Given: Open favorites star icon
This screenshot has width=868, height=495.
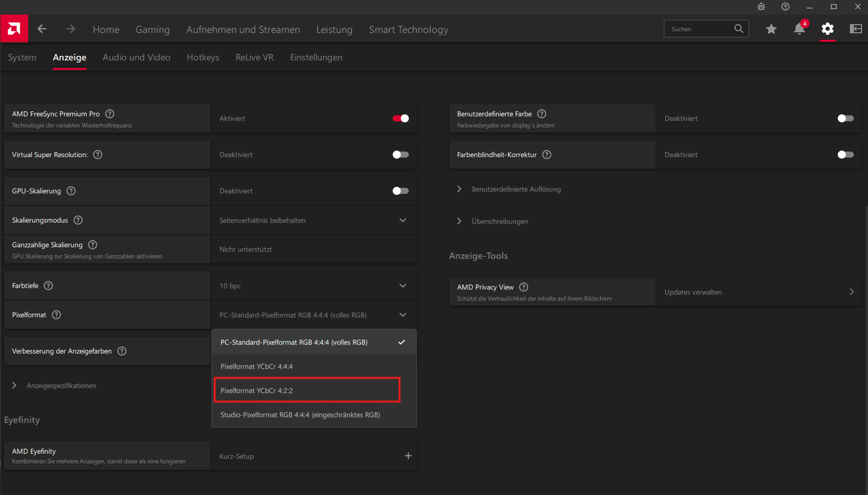Looking at the screenshot, I should (x=771, y=29).
